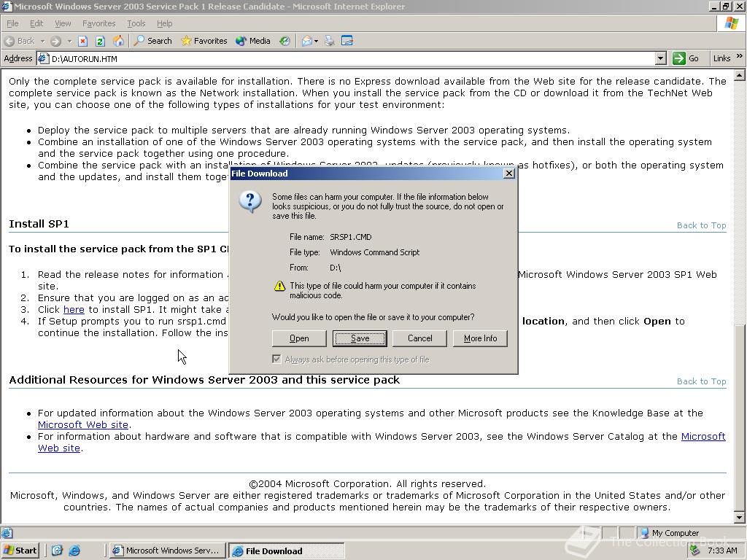
Task: Go to the Home page icon
Action: tap(118, 41)
